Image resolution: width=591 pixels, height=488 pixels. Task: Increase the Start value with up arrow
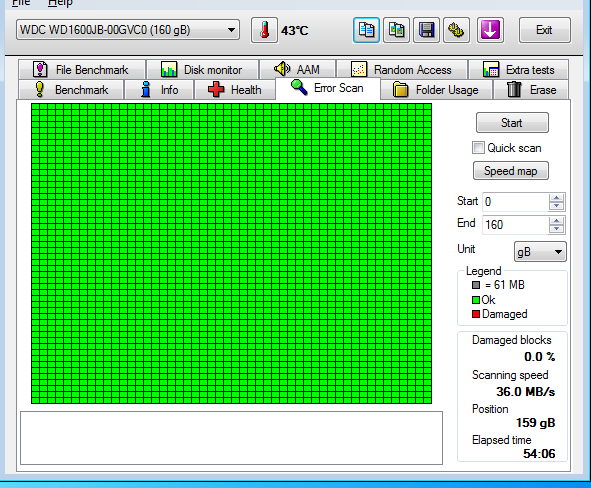(557, 197)
